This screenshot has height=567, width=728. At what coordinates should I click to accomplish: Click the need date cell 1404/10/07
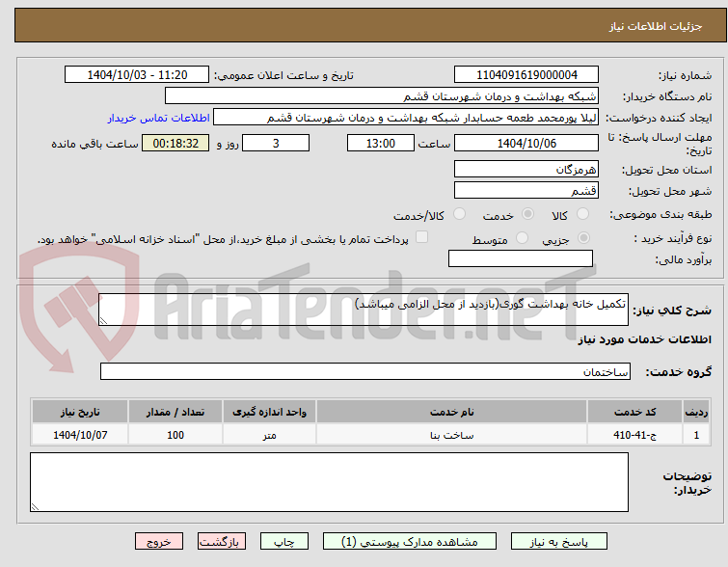[80, 435]
